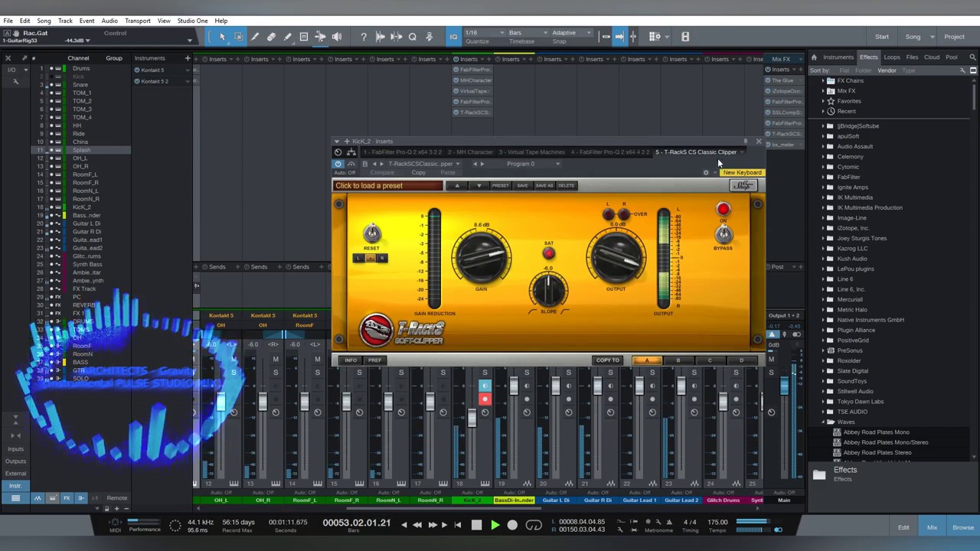This screenshot has height=551, width=980.
Task: Open the Snap Adaptive dropdown
Action: [x=570, y=33]
